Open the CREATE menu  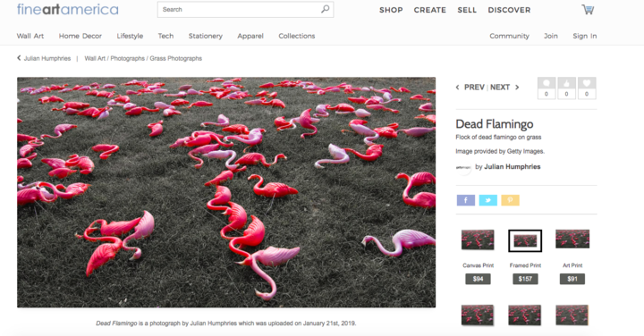point(429,10)
